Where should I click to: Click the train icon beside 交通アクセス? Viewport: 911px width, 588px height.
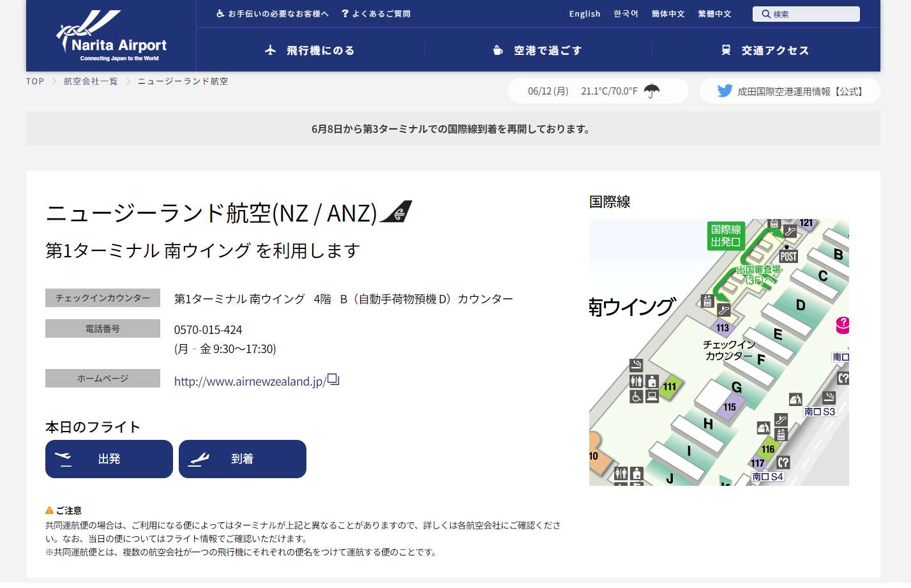pos(726,50)
